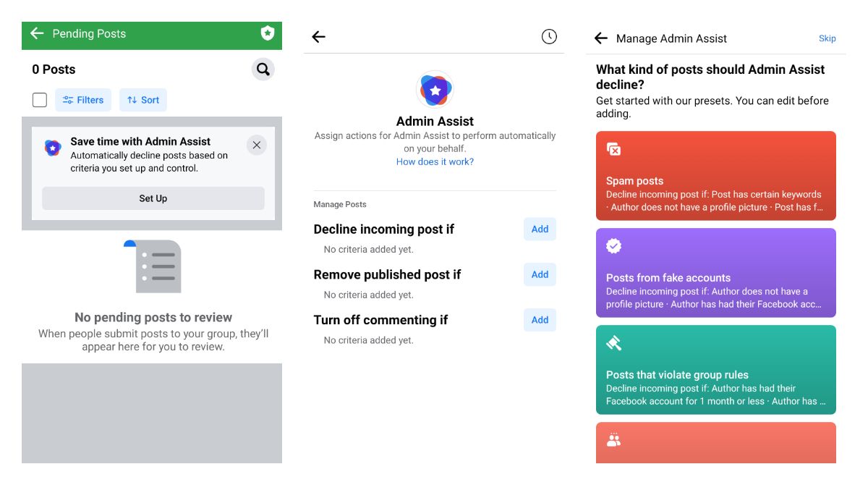Screen dimensions: 868x485
Task: Add criteria for Remove published post if
Action: (x=540, y=274)
